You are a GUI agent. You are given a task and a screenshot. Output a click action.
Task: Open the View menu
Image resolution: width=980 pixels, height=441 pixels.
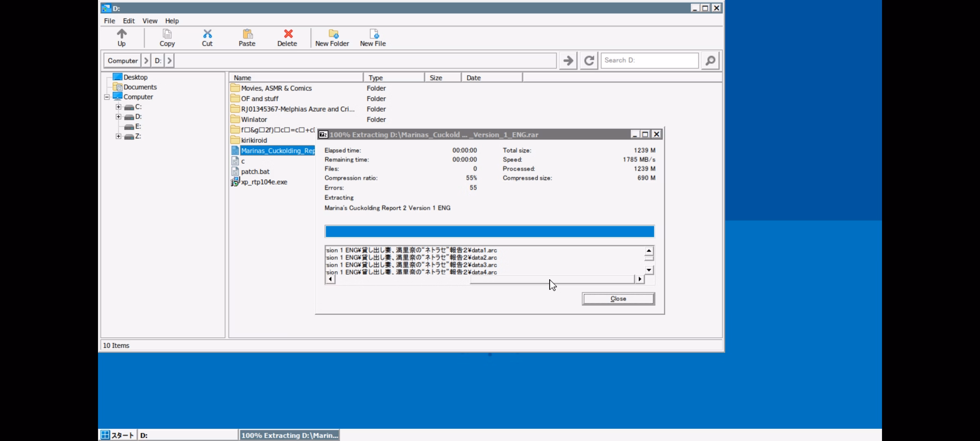click(x=149, y=21)
